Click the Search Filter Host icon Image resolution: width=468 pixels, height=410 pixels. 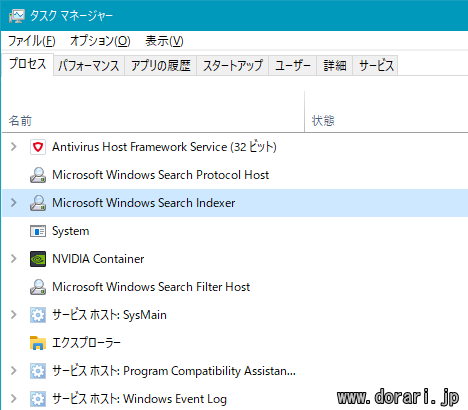point(38,287)
